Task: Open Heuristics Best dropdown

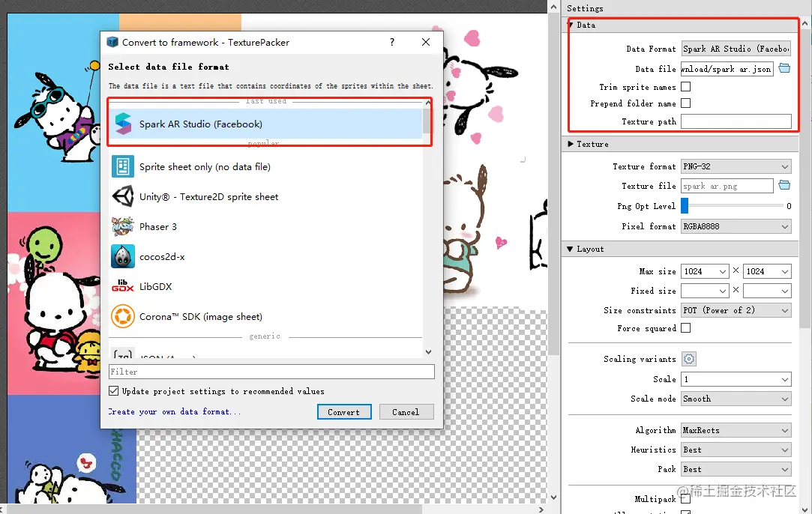Action: 736,450
